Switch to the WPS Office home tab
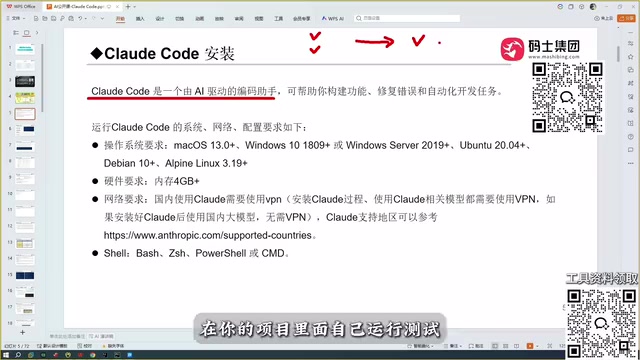The width and height of the screenshot is (640, 360). (x=21, y=7)
